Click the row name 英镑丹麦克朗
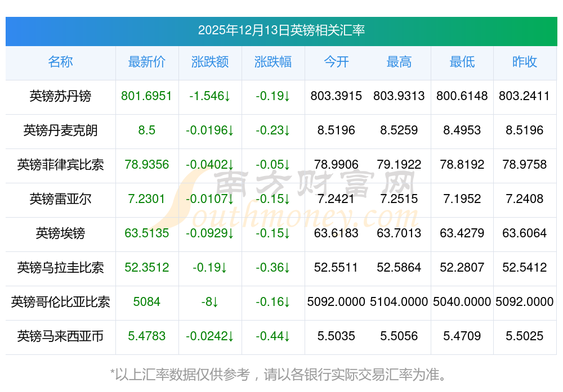Screen dimensions: 563x392 [x=60, y=130]
